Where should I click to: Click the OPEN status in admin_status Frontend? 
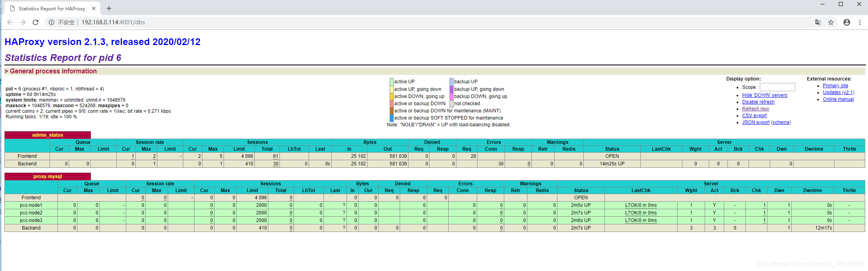612,156
